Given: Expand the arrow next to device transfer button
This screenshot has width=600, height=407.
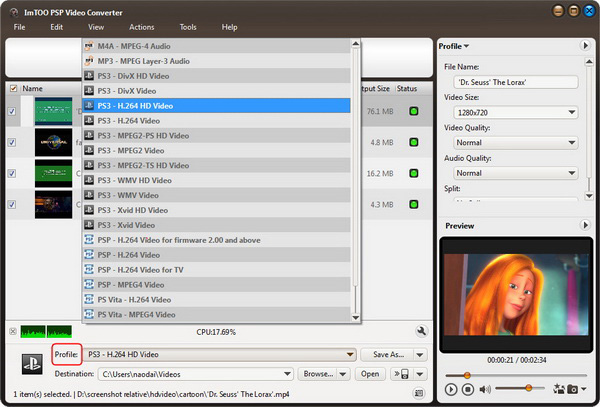Looking at the screenshot, I should pyautogui.click(x=420, y=374).
